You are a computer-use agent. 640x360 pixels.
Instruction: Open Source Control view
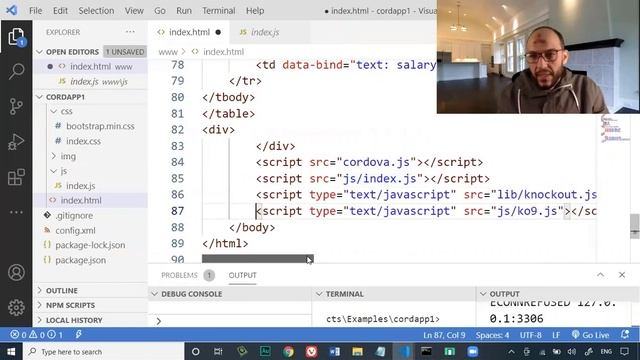point(16,107)
